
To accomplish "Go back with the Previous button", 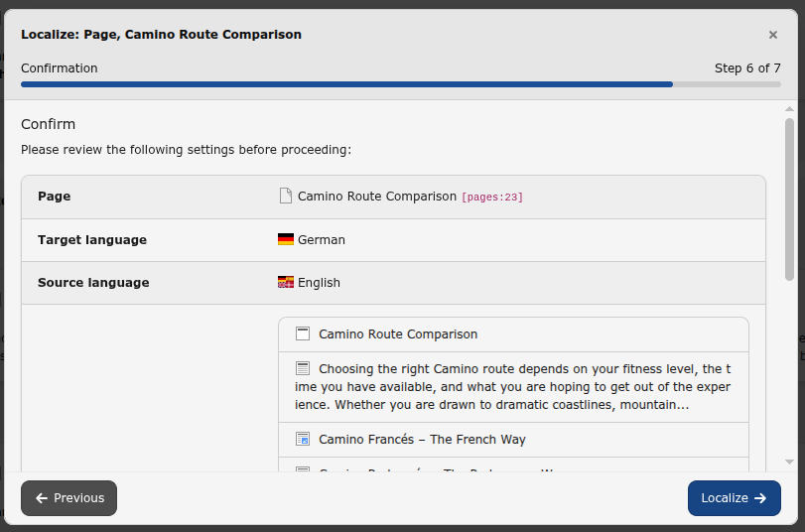I will [x=68, y=498].
